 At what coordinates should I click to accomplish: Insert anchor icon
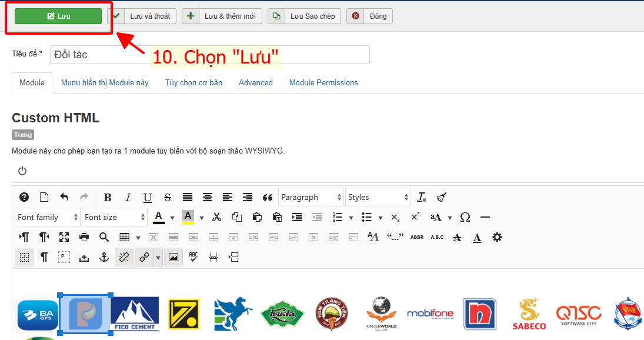[x=104, y=258]
